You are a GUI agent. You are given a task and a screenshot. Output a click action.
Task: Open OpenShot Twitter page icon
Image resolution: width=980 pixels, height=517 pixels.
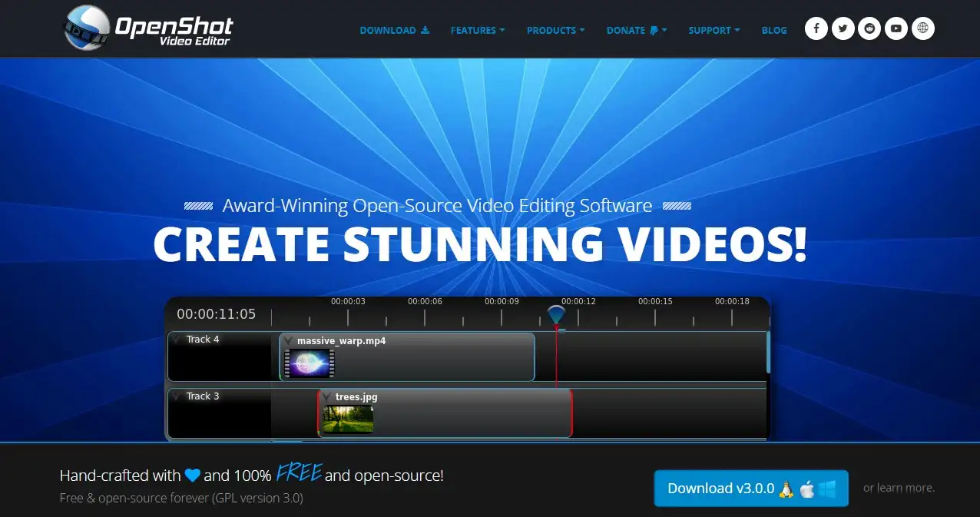click(x=843, y=29)
